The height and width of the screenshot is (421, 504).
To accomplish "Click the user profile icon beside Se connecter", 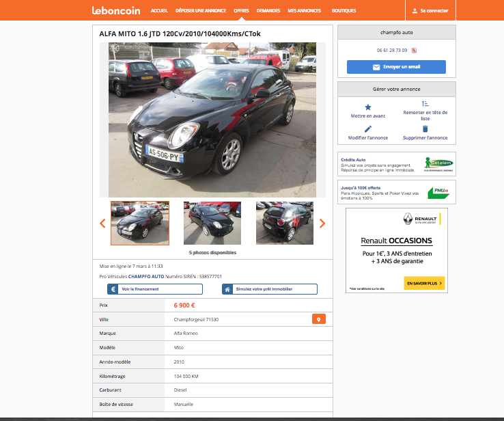I will [415, 11].
